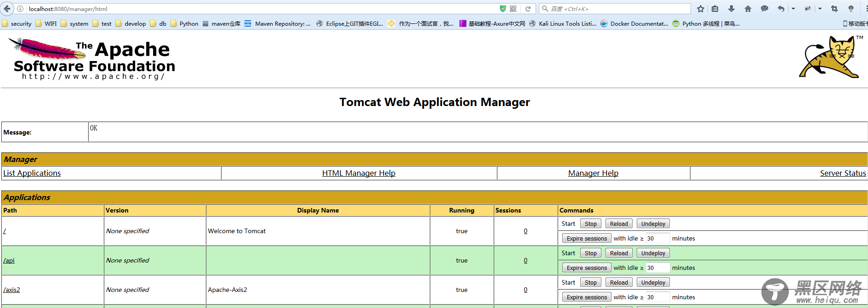
Task: Click sessions count 0 for root app
Action: [525, 231]
